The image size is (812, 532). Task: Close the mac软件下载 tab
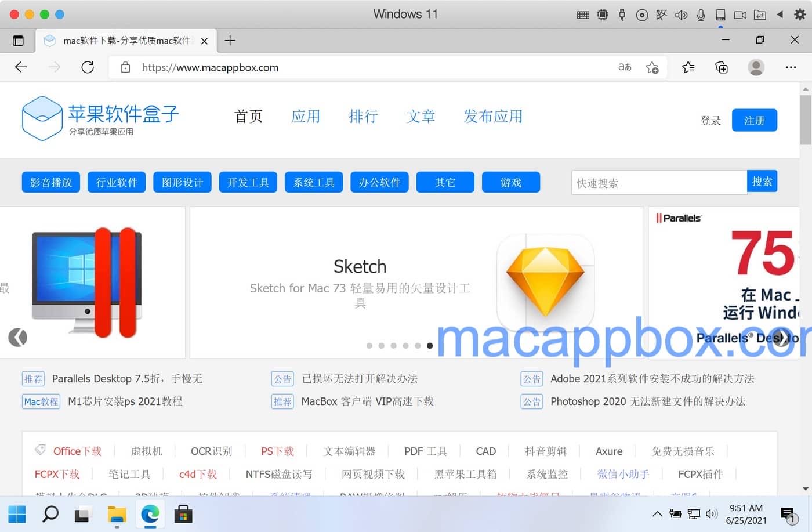(x=204, y=41)
